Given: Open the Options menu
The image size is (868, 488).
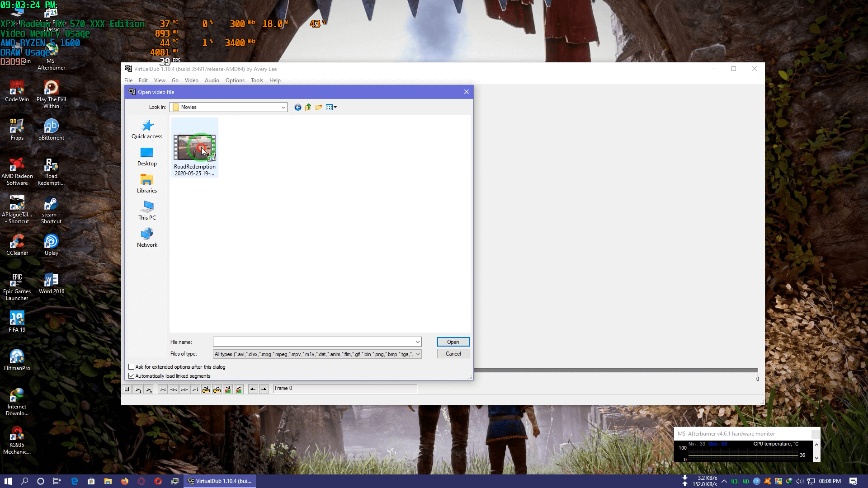Looking at the screenshot, I should click(235, 80).
